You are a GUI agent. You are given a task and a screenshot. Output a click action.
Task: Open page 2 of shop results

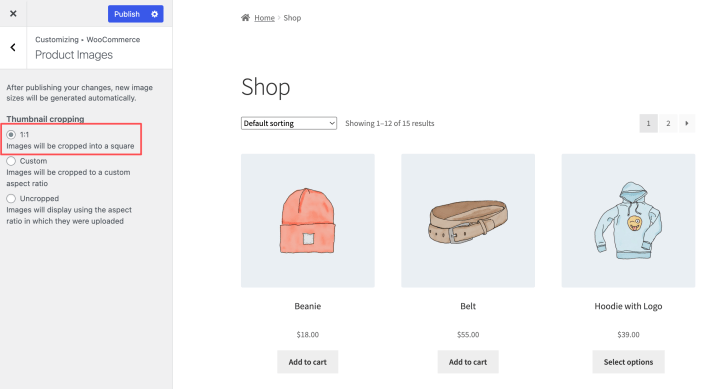coord(668,124)
